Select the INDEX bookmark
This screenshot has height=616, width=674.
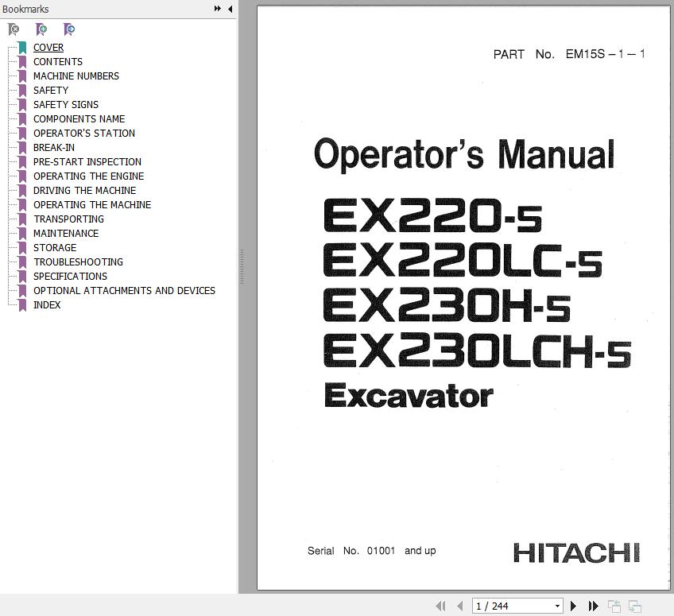point(47,304)
